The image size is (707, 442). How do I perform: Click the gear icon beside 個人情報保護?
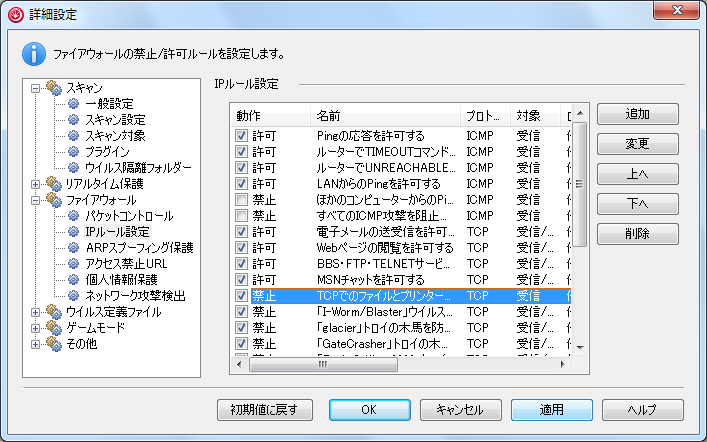click(74, 279)
